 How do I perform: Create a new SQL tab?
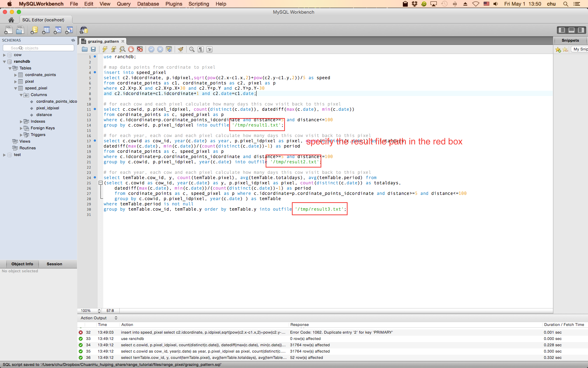point(8,30)
